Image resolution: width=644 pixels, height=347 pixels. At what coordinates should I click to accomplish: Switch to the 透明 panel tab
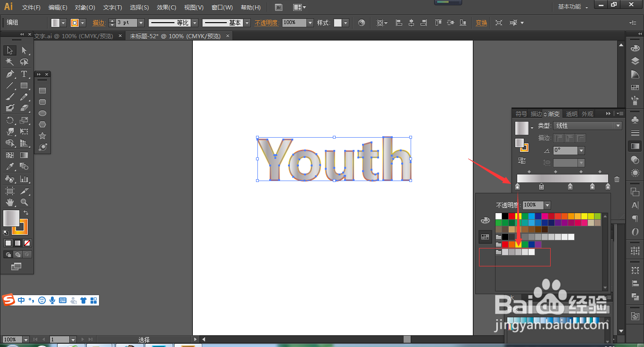[x=571, y=114]
